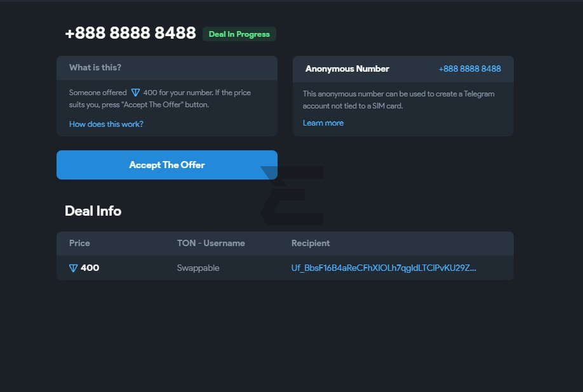Click the TON - Username column header

[x=211, y=243]
